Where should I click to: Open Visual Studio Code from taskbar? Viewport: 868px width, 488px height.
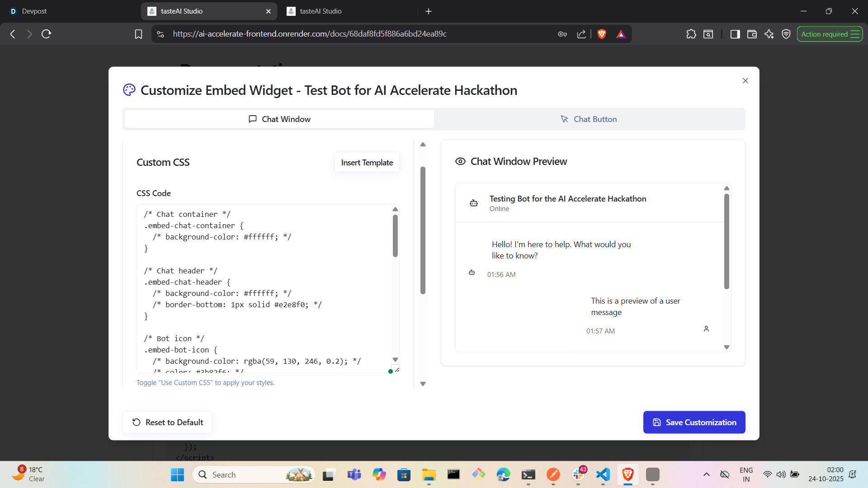coord(603,474)
